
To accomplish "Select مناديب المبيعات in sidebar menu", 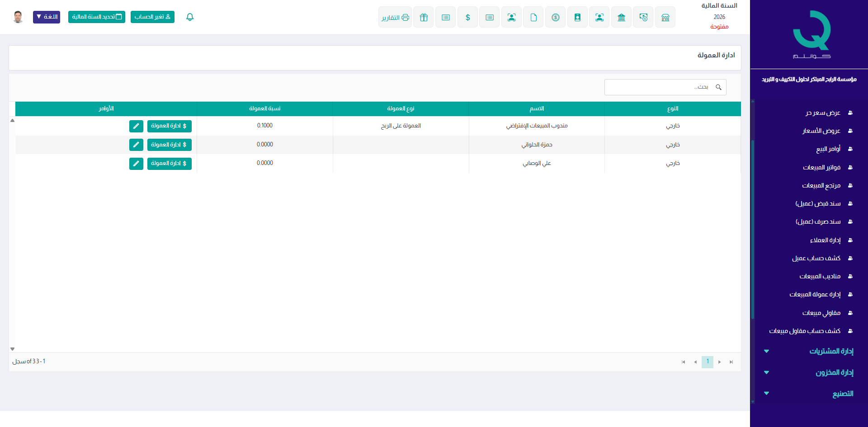I will click(x=820, y=276).
